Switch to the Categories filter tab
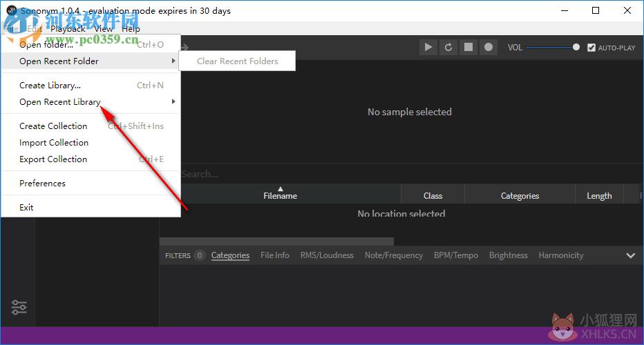 tap(230, 255)
